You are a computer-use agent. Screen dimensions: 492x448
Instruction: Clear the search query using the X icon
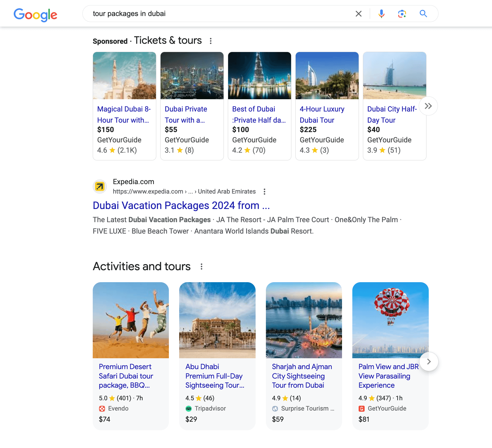click(358, 13)
